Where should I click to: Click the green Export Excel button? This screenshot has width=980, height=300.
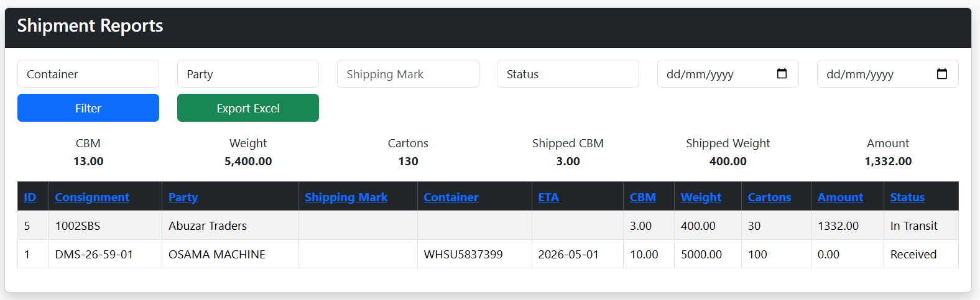point(248,108)
